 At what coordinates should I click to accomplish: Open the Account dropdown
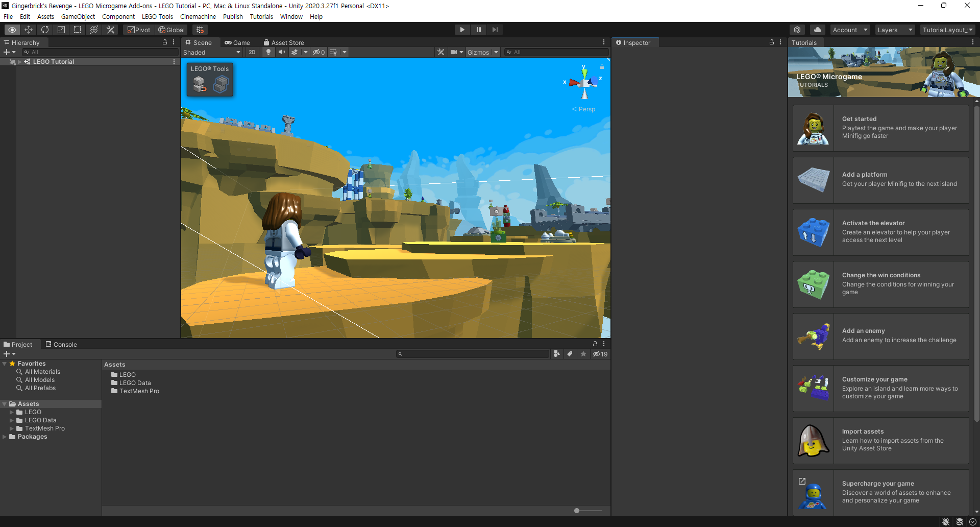coord(850,30)
